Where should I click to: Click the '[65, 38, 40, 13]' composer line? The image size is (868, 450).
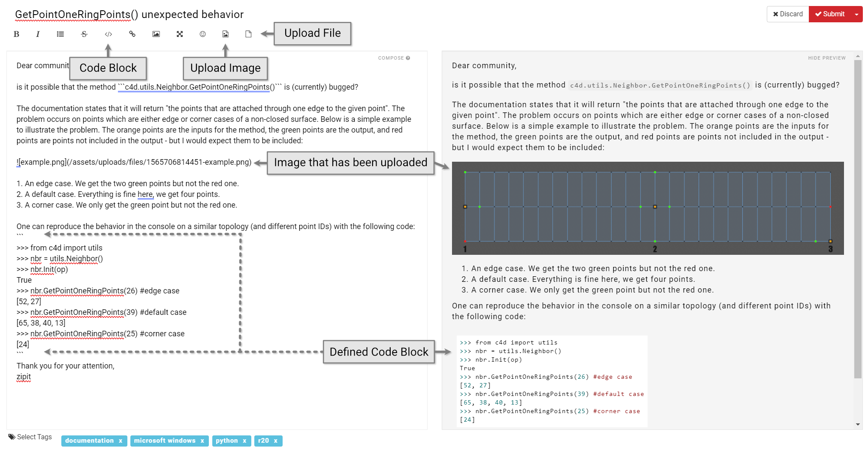tap(41, 323)
